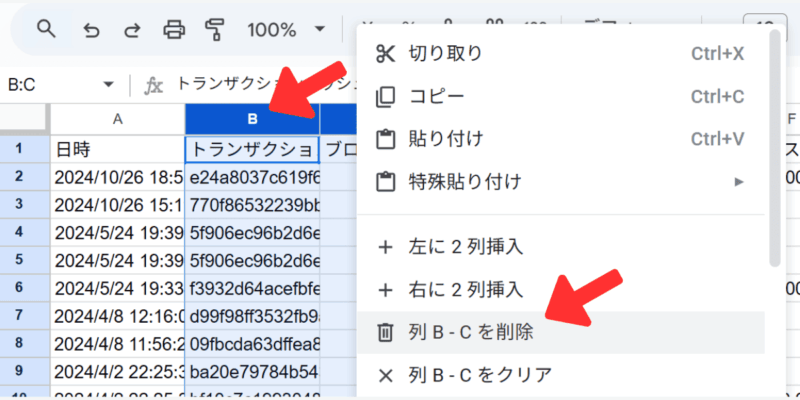Open the name box dropdown arrow
The width and height of the screenshot is (800, 400).
point(108,84)
